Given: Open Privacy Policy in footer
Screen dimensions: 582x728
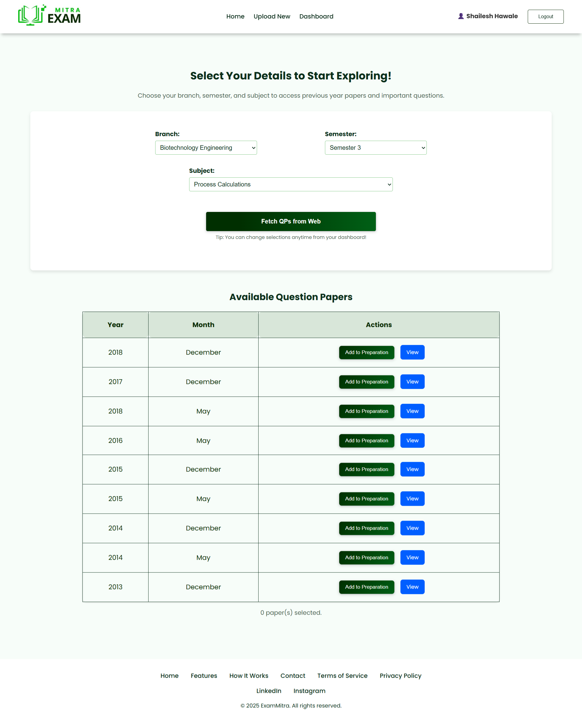Looking at the screenshot, I should pos(400,676).
